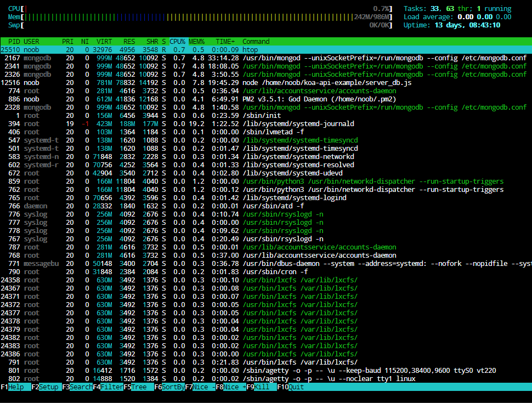Select the /usr/sbin/cron -f row
This screenshot has width=532, height=403.
point(266,272)
